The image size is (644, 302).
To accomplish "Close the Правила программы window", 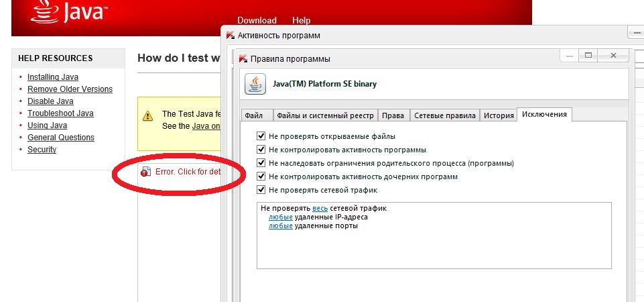I will click(x=613, y=56).
